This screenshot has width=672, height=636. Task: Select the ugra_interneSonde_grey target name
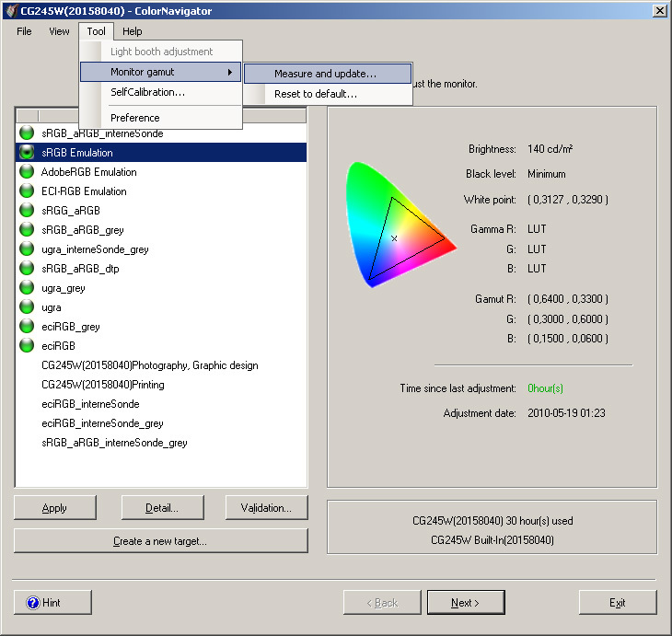[95, 249]
